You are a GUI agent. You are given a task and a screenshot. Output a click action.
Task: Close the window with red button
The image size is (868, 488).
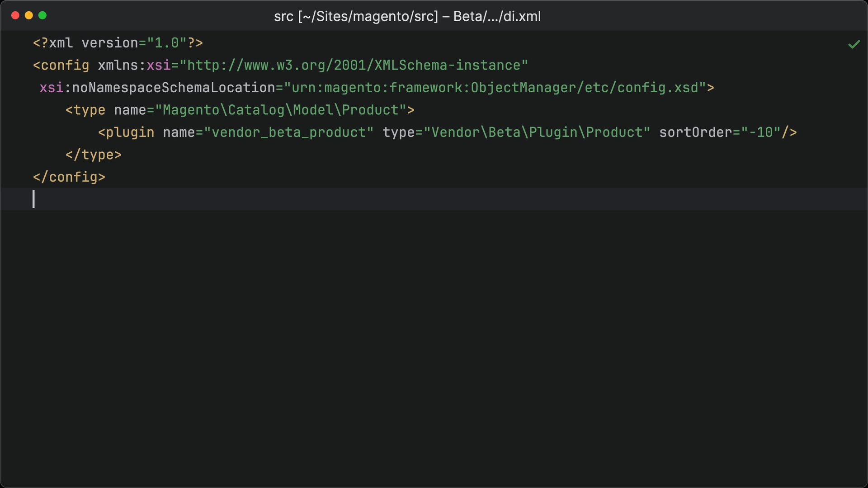pos(15,15)
